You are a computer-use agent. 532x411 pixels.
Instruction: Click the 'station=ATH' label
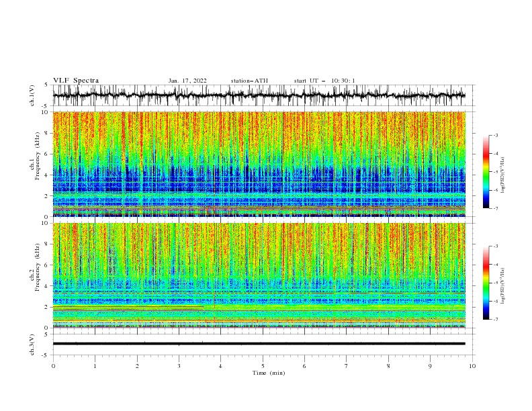pyautogui.click(x=249, y=81)
